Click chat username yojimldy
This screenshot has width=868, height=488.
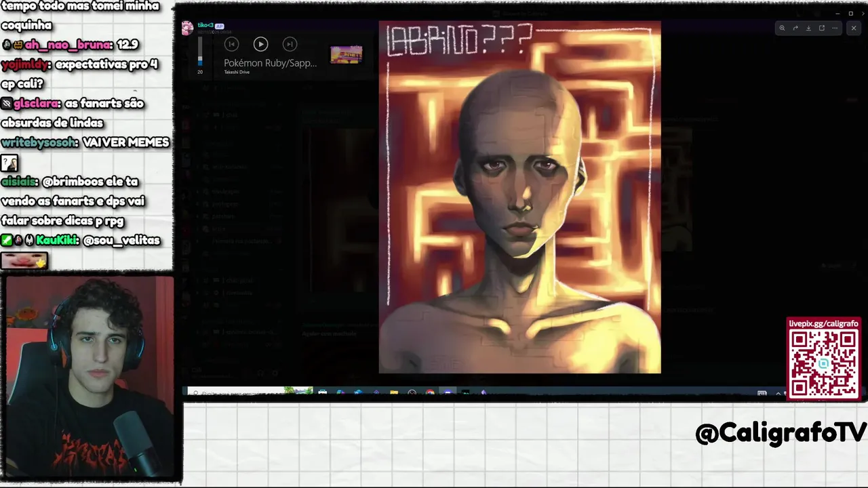point(25,64)
